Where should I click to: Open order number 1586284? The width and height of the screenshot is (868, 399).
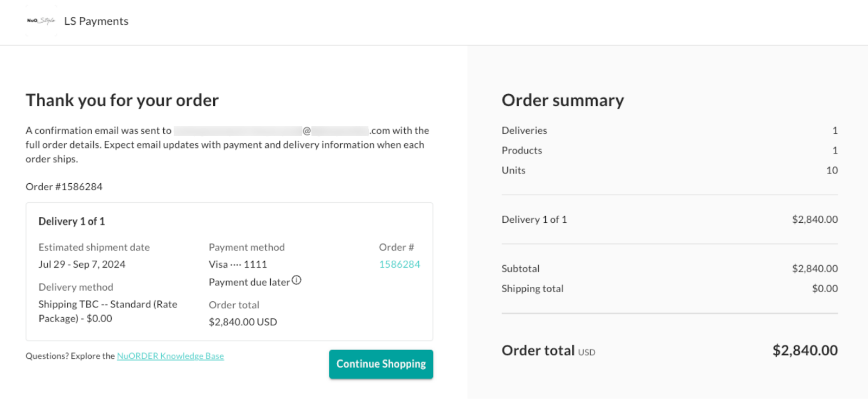(x=399, y=264)
